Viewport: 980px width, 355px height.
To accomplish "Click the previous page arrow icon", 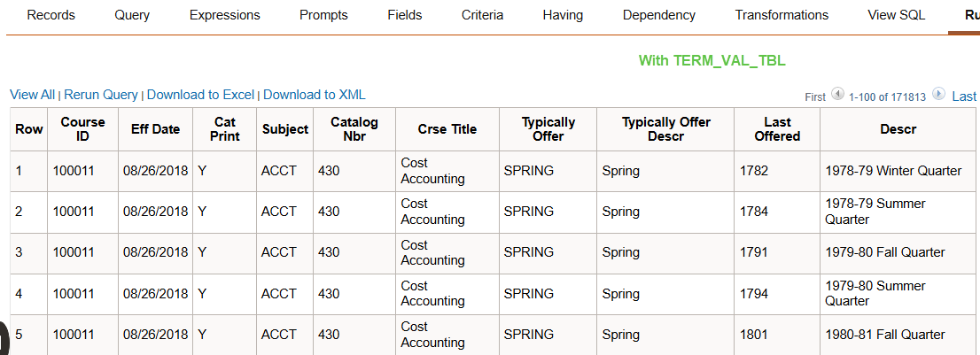I will coord(837,95).
